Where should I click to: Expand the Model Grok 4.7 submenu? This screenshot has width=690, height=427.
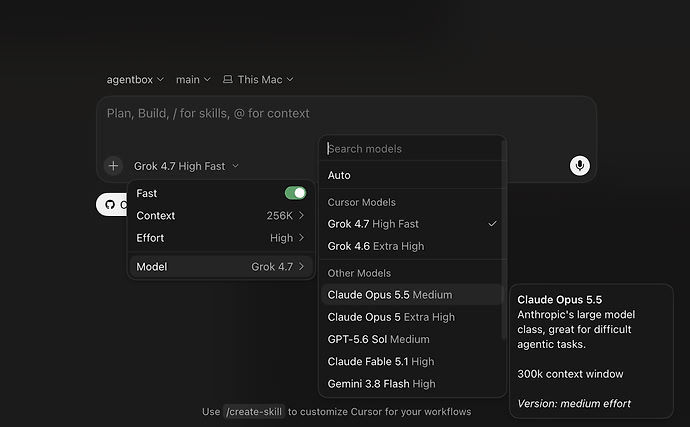220,267
